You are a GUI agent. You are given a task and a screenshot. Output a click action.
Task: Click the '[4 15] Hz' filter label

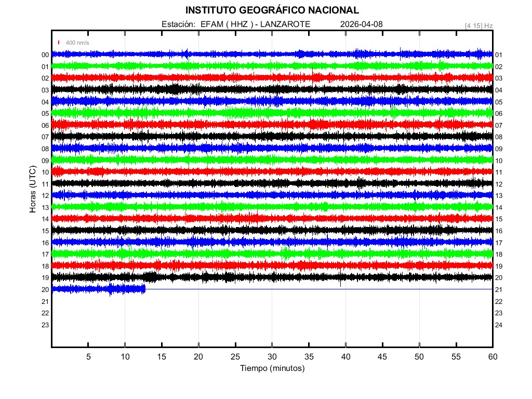coord(478,25)
